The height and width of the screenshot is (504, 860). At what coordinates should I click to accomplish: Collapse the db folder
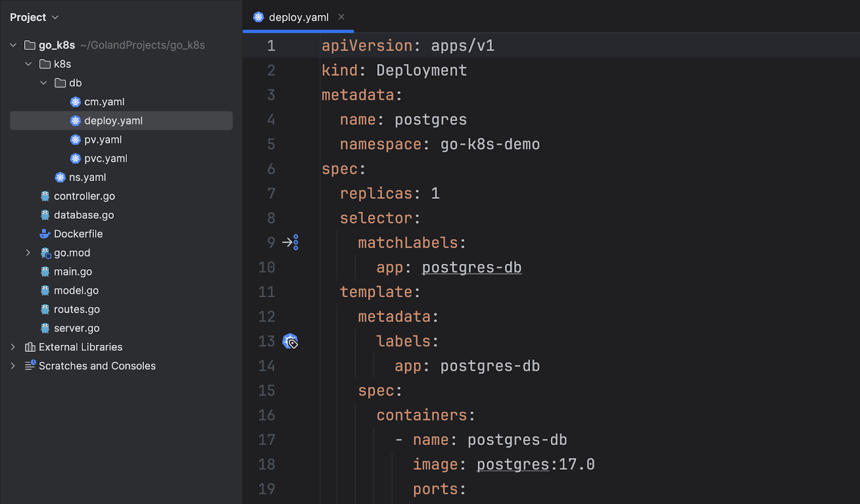pos(44,83)
